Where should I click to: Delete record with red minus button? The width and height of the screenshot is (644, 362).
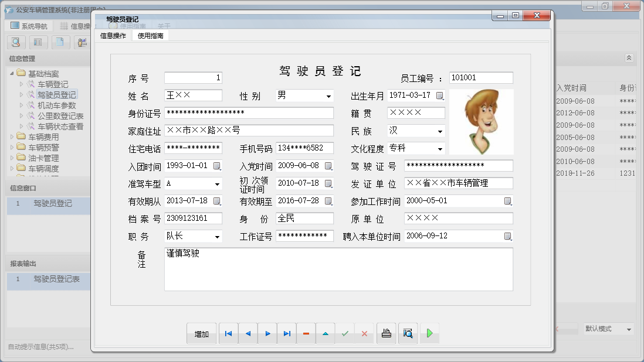click(306, 334)
